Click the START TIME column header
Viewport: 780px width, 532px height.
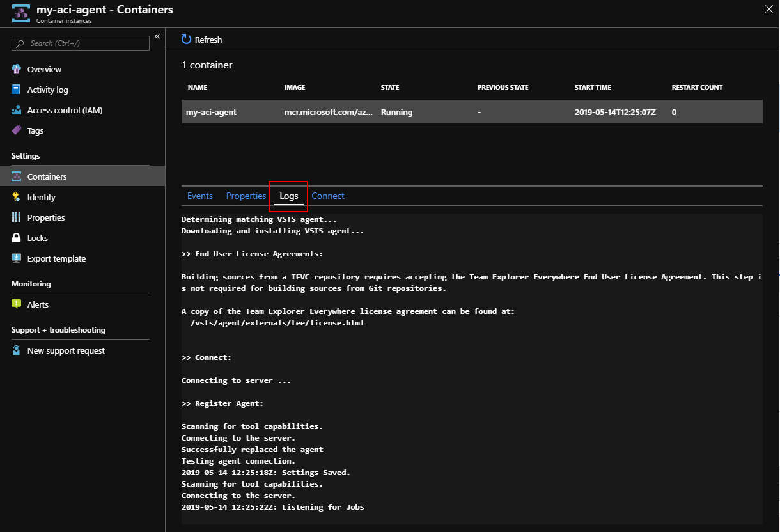click(593, 87)
